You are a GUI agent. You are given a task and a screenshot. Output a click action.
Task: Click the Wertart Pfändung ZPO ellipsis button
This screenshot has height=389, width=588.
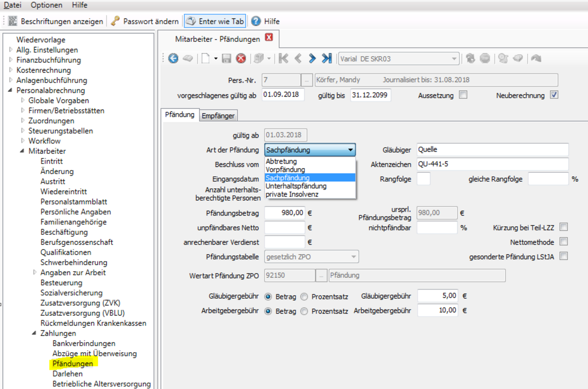[322, 275]
